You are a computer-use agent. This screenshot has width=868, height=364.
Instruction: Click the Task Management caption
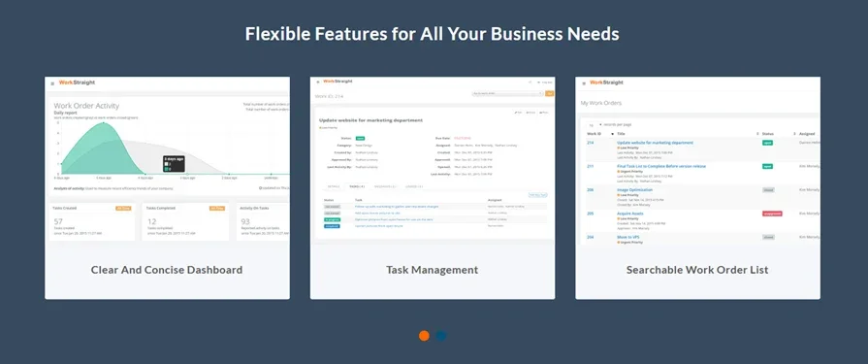(433, 271)
